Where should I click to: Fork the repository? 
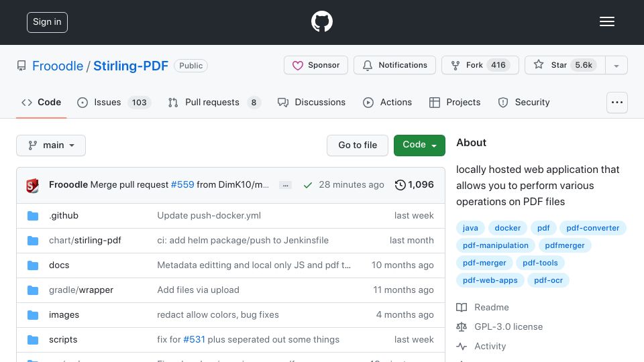pyautogui.click(x=480, y=65)
